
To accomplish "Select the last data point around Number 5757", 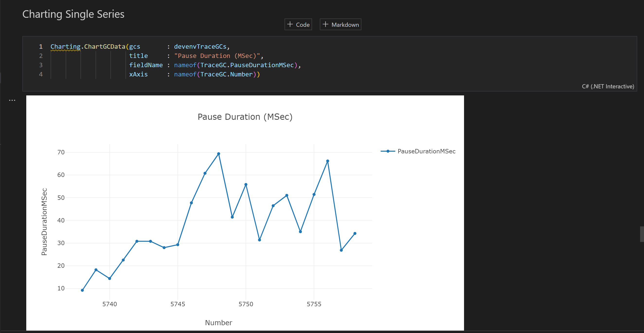I will pos(355,233).
